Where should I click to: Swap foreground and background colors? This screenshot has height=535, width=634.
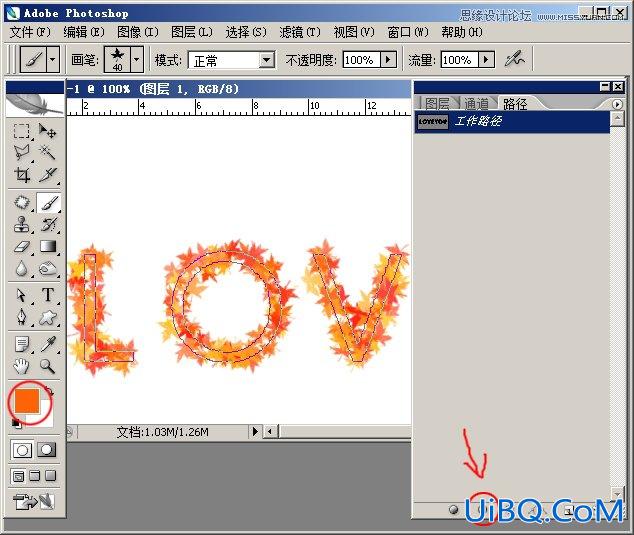tap(49, 391)
